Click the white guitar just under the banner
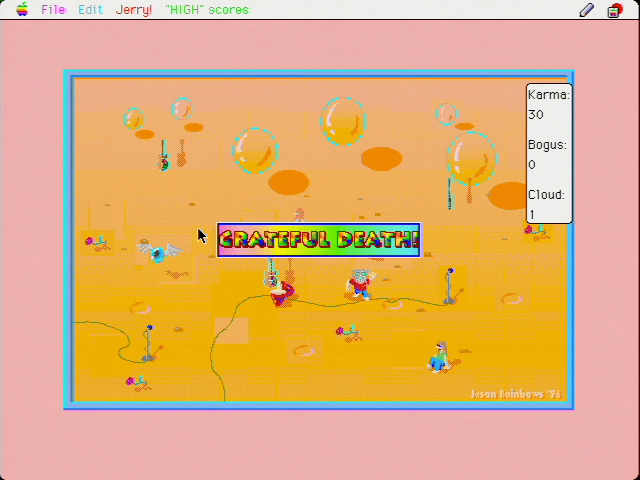The width and height of the screenshot is (640, 480). [x=271, y=273]
